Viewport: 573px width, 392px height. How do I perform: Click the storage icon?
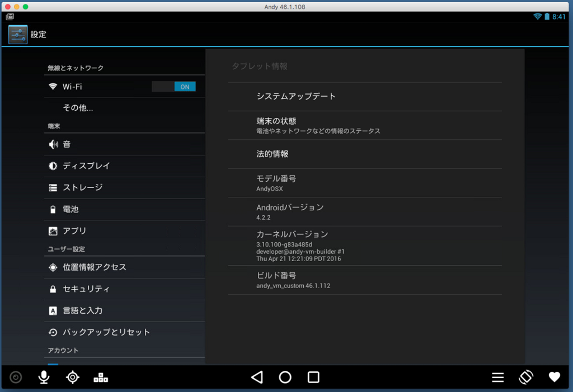53,188
